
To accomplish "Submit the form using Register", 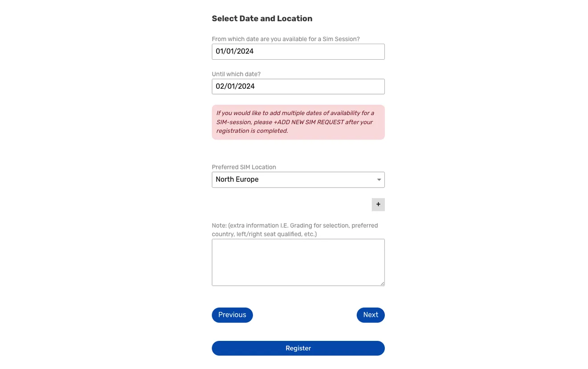I will tap(298, 348).
